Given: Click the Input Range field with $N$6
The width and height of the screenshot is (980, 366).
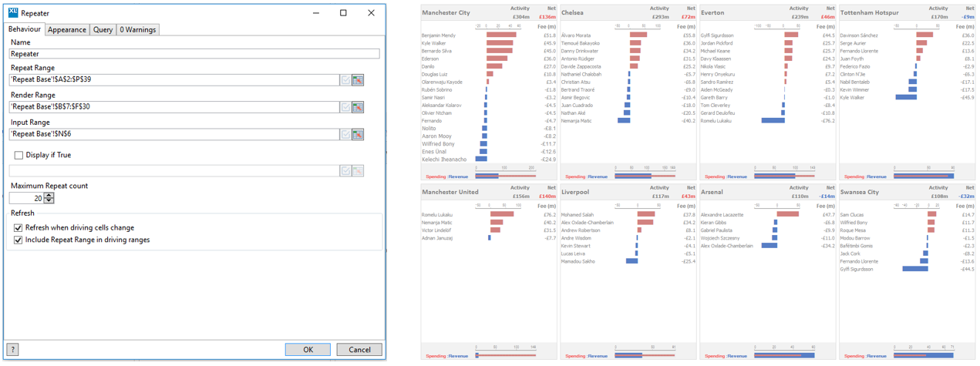Looking at the screenshot, I should (174, 134).
